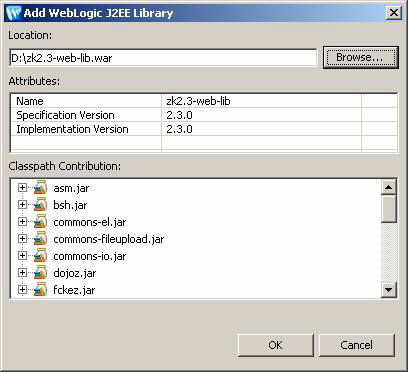Select commons-fileupload.jar entry

109,239
